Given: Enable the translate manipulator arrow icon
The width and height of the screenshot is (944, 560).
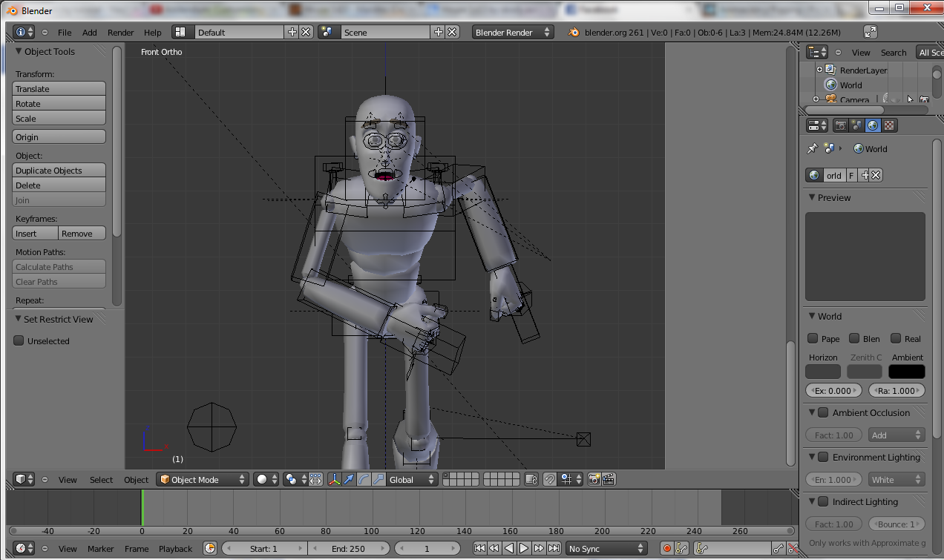Looking at the screenshot, I should click(x=349, y=479).
